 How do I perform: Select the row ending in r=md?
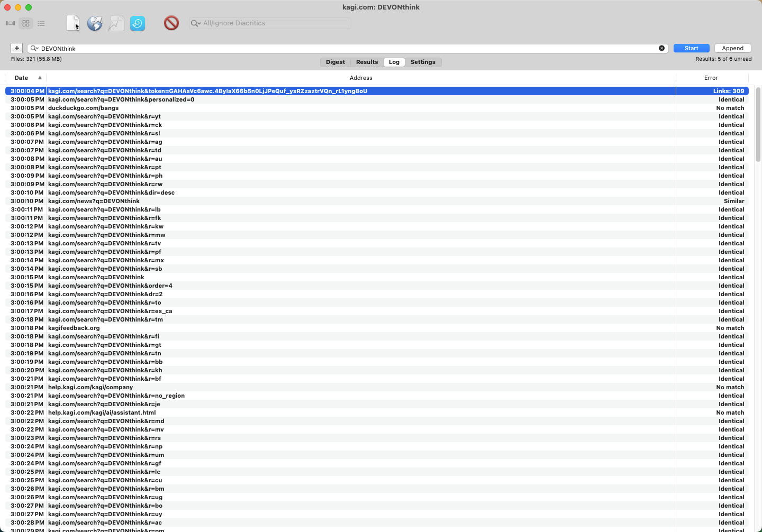coord(377,421)
